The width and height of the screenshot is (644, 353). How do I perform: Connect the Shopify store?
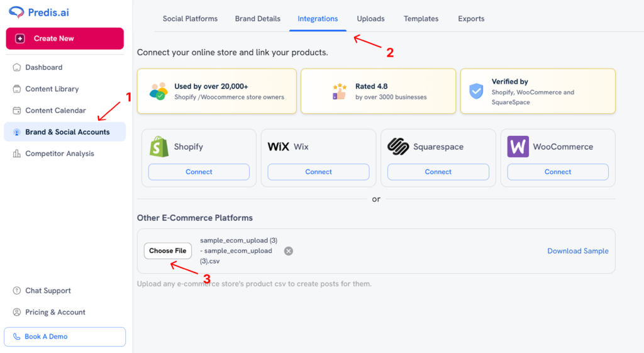(x=199, y=172)
